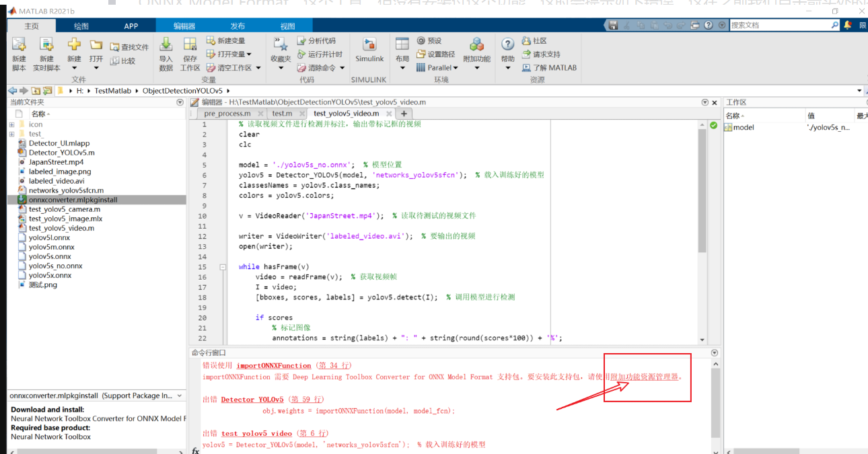Open the test.m editor tab
Image resolution: width=868 pixels, height=454 pixels.
pos(283,114)
